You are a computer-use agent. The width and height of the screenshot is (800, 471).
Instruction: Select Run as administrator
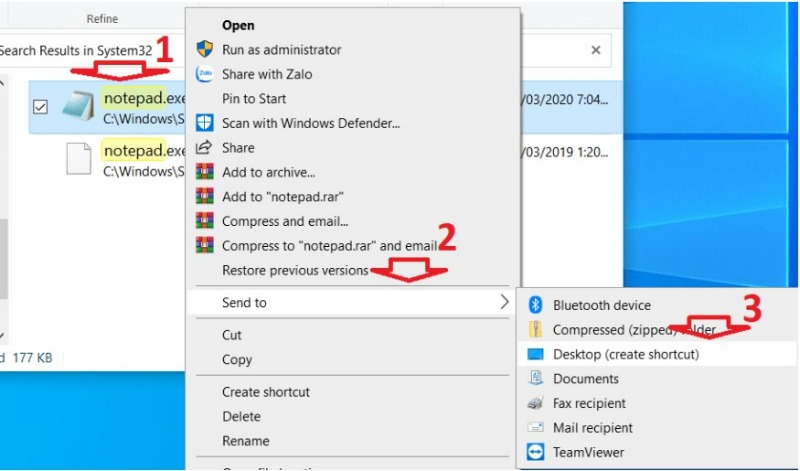[282, 49]
